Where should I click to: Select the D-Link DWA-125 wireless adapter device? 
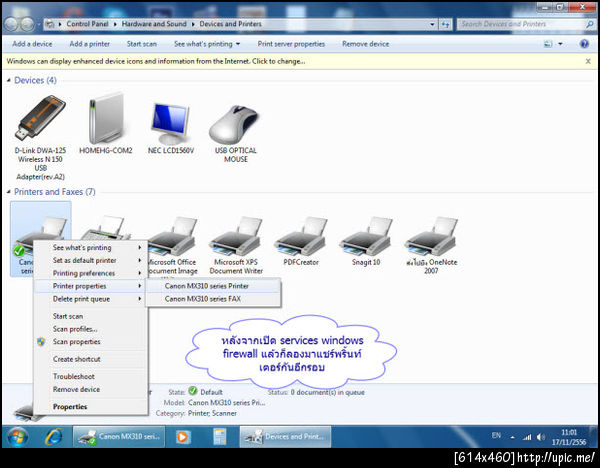(41, 136)
